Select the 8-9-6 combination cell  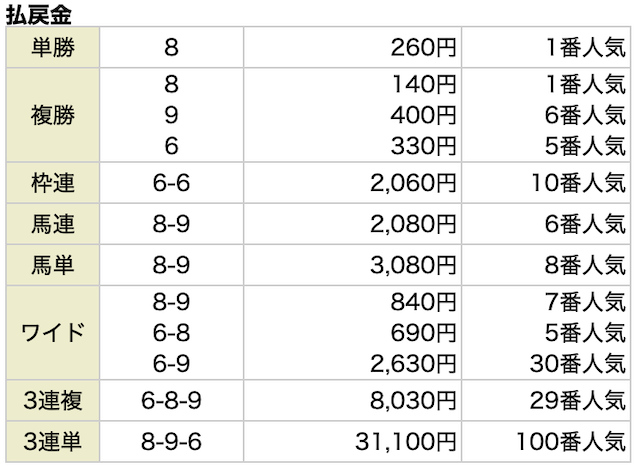coord(171,441)
